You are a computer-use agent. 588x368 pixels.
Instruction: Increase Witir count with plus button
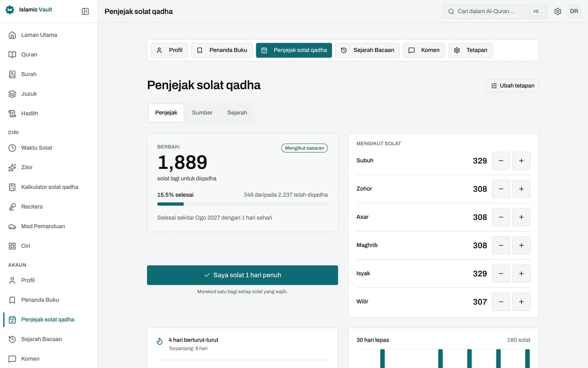pos(521,302)
